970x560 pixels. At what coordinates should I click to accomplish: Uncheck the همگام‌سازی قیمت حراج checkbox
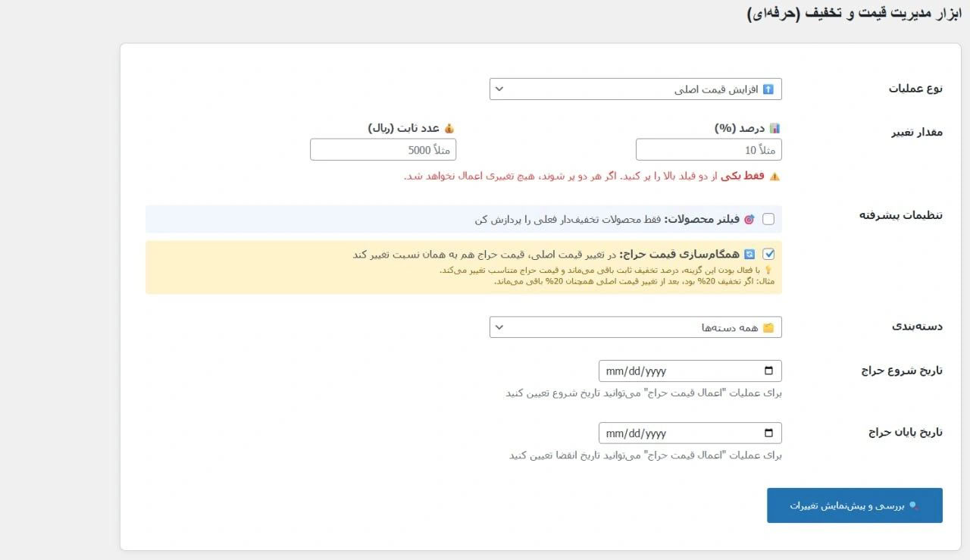coord(768,255)
